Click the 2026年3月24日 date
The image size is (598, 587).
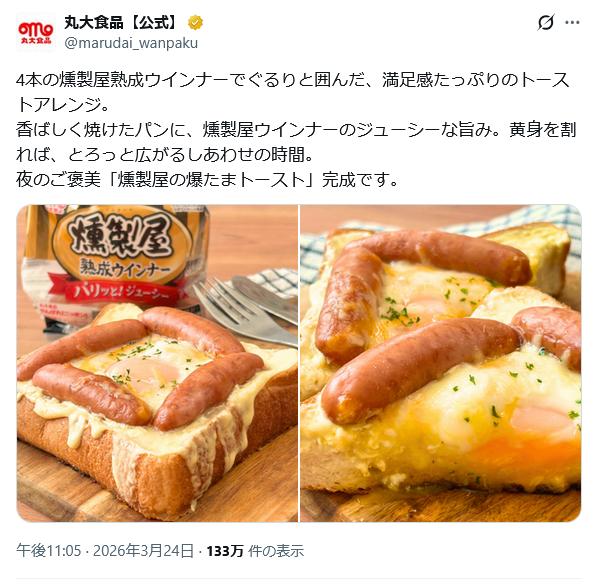coord(143,551)
